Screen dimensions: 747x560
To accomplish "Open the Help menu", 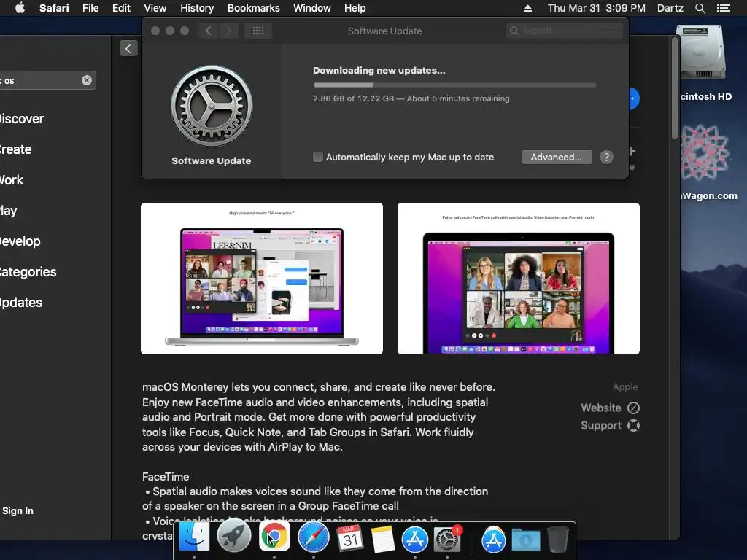I will [355, 8].
